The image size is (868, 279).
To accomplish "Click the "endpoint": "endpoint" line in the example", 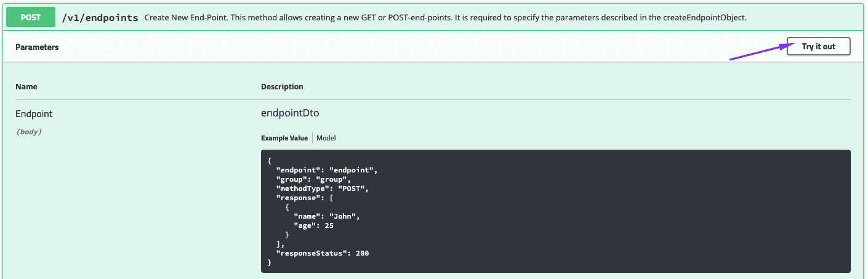I will point(326,169).
